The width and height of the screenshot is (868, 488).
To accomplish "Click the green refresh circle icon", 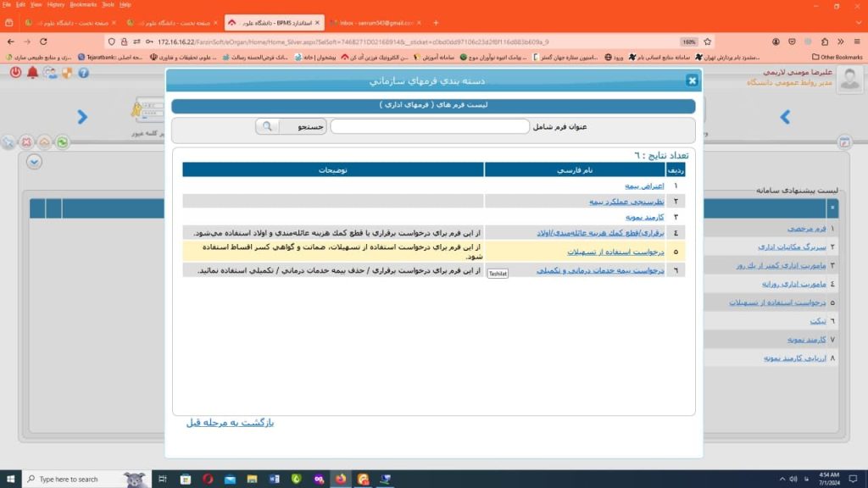I will [x=62, y=142].
